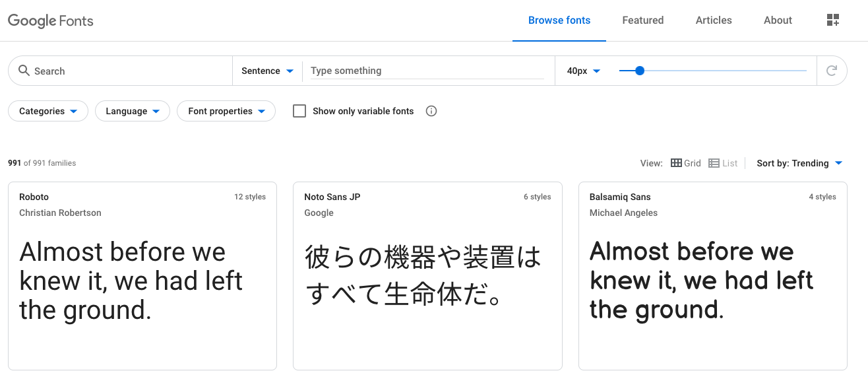Viewport: 868px width, 379px height.
Task: Open the Featured tab
Action: [643, 20]
